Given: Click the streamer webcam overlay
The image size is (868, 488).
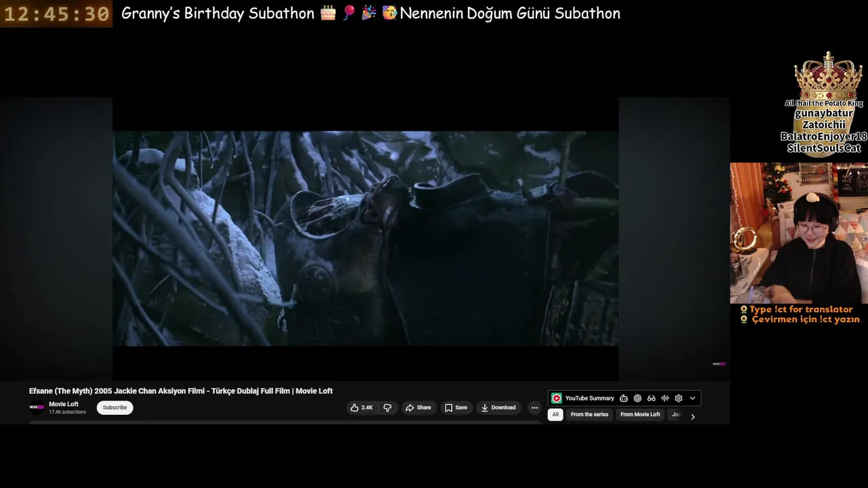Looking at the screenshot, I should click(799, 232).
